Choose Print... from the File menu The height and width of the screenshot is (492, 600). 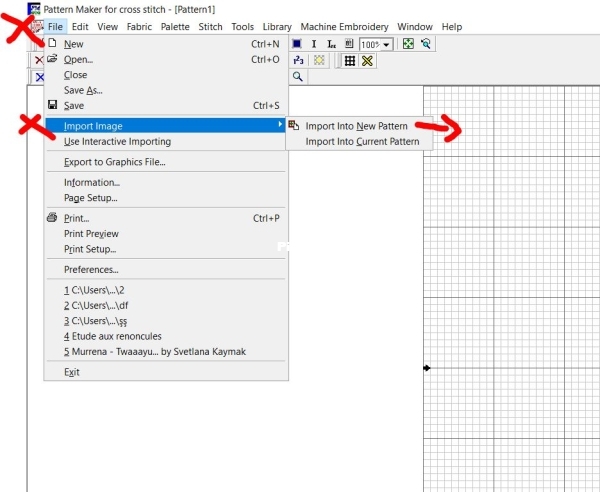[166, 218]
